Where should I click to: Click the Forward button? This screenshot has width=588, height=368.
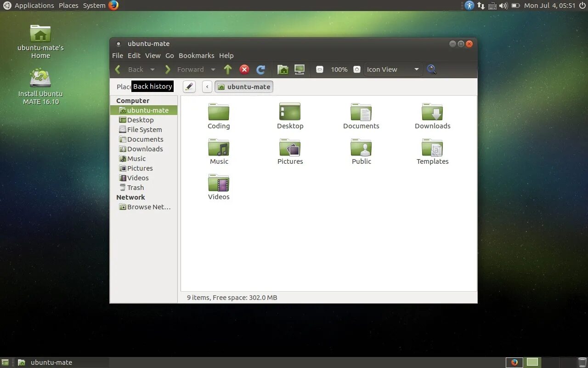(184, 69)
